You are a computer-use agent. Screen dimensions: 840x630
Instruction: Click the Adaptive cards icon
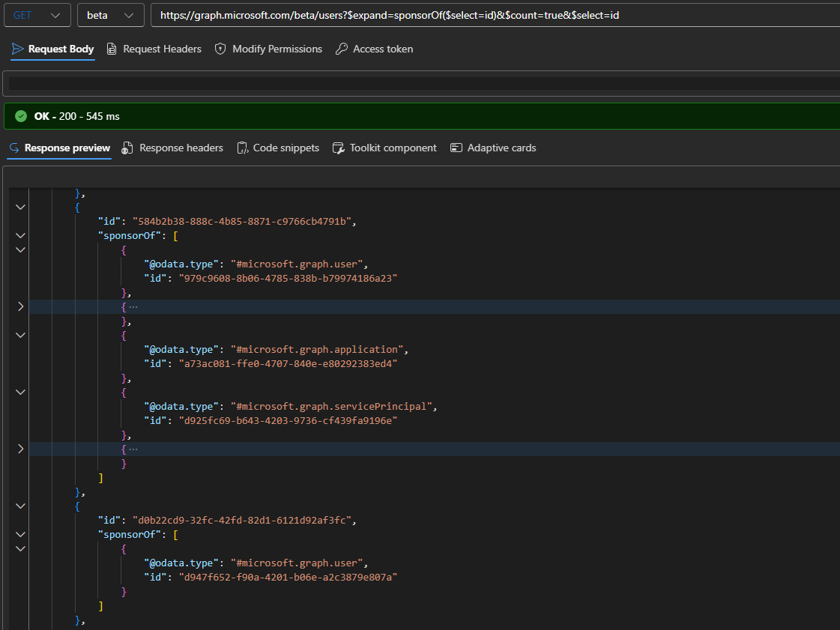click(x=456, y=148)
